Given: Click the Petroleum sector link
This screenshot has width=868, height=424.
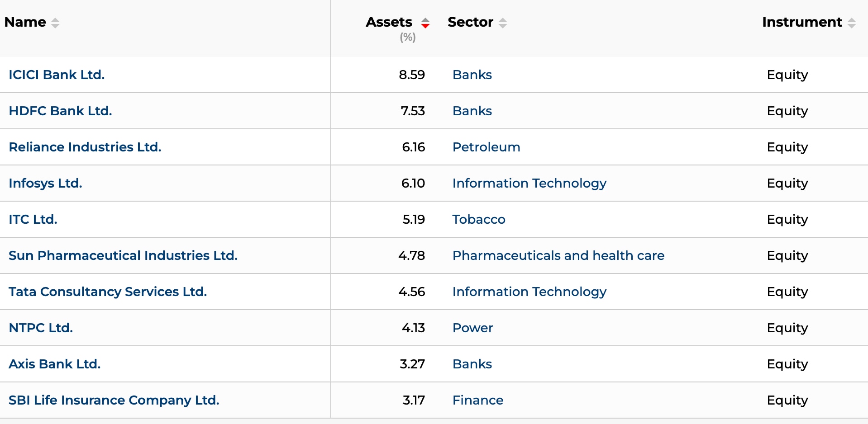Looking at the screenshot, I should [486, 147].
